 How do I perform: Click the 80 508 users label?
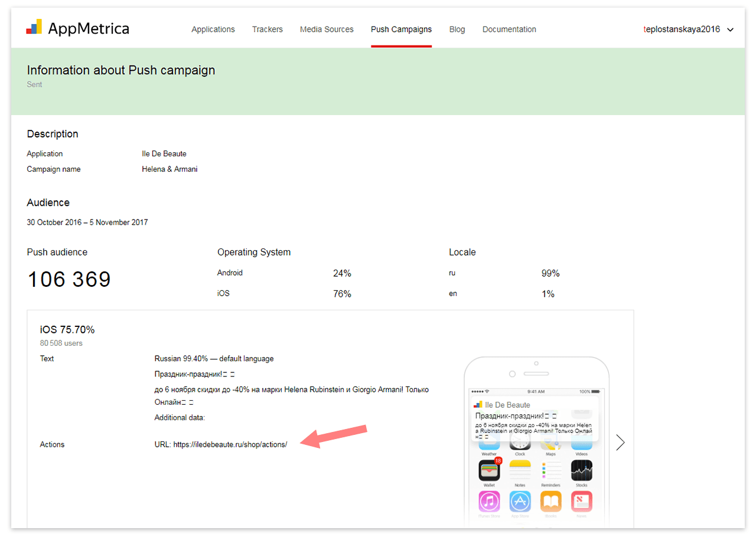[x=61, y=343]
